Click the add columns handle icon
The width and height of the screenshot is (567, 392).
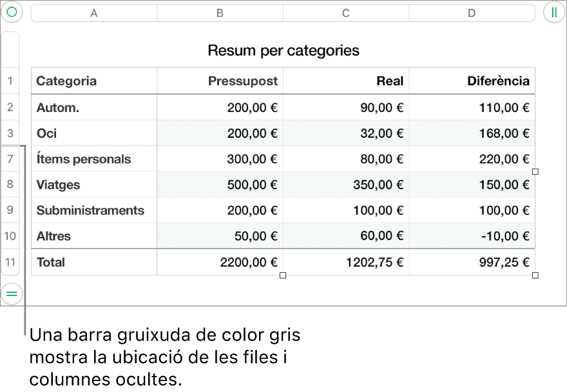point(554,13)
